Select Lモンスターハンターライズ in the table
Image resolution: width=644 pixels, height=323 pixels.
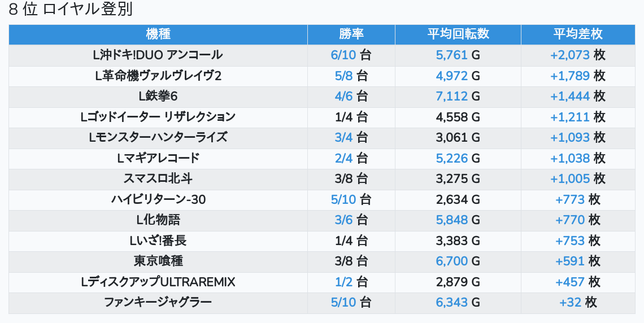[x=158, y=137]
